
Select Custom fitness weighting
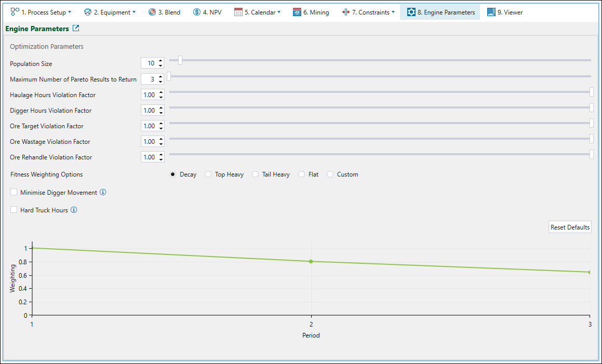(x=330, y=174)
